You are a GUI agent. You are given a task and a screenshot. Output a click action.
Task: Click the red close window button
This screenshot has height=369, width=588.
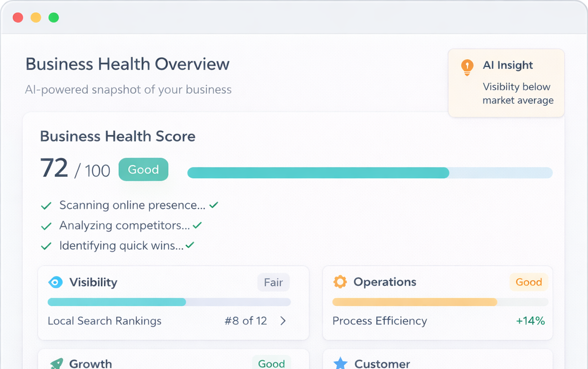tap(18, 18)
